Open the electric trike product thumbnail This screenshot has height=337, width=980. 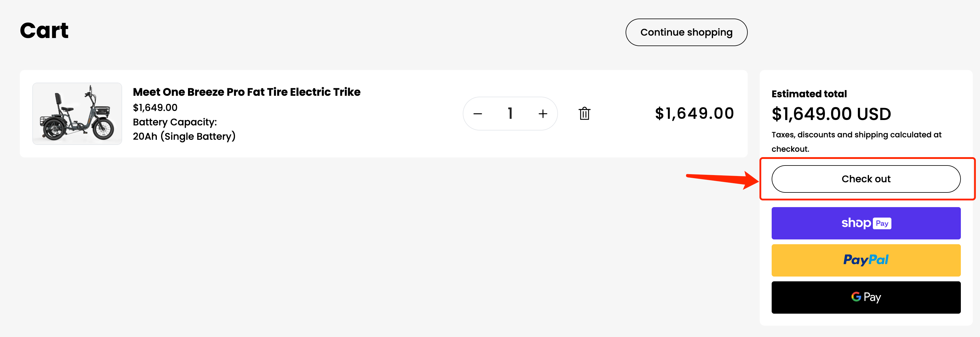point(77,113)
